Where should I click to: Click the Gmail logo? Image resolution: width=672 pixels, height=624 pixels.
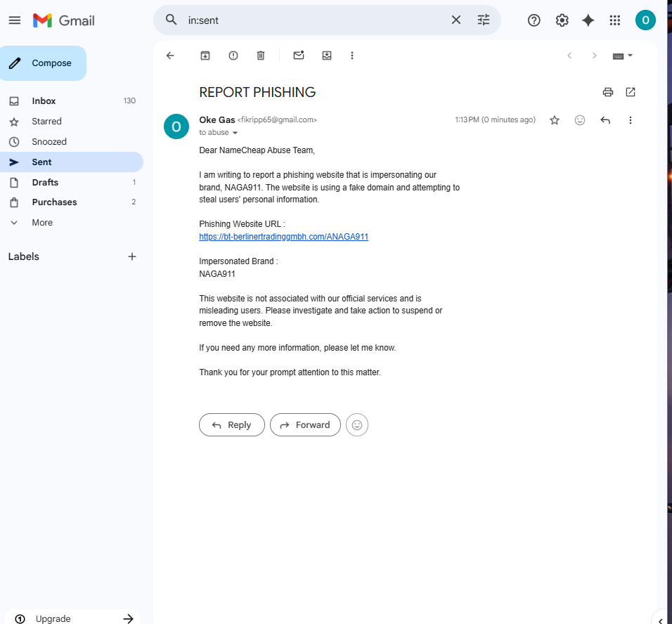(x=64, y=20)
